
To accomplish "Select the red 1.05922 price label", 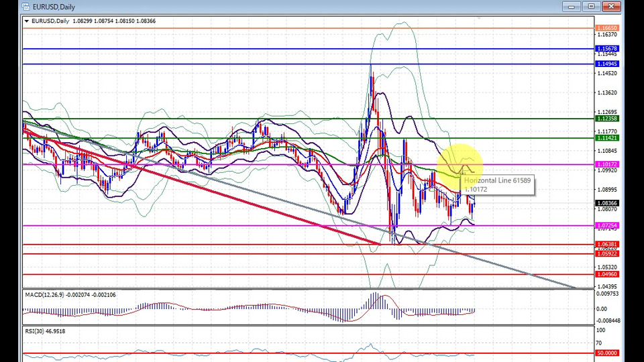I will point(606,253).
